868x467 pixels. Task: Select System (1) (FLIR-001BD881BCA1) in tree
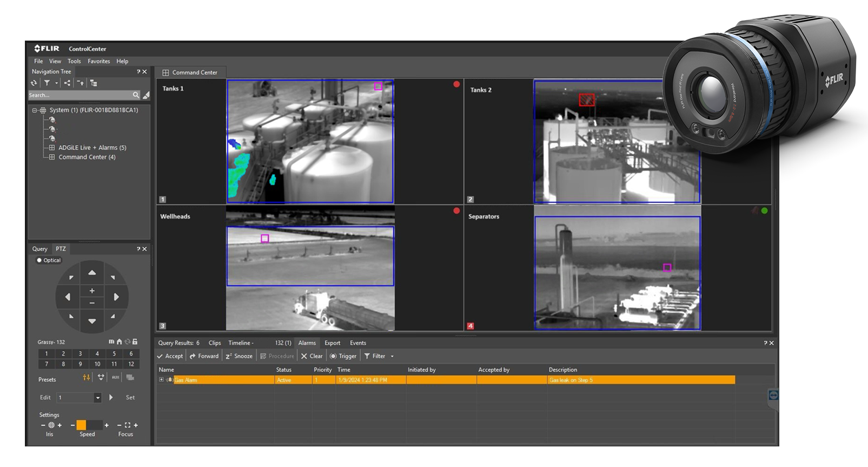coord(94,110)
